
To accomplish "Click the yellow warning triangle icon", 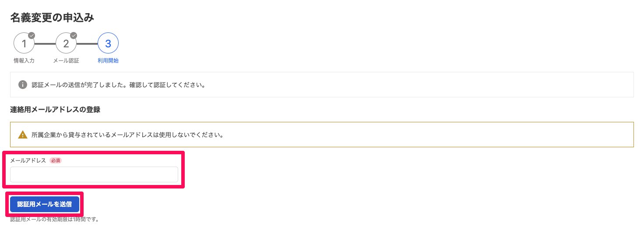I will (23, 135).
